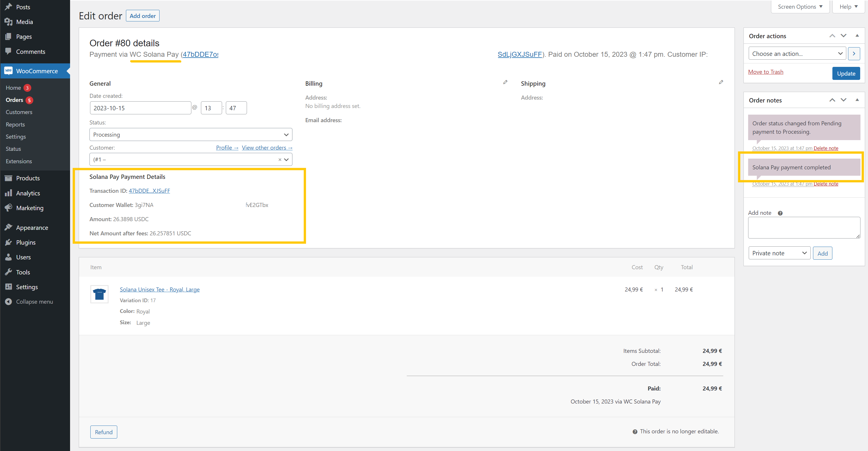The width and height of the screenshot is (868, 451).
Task: Click the Add note help question icon
Action: 780,213
